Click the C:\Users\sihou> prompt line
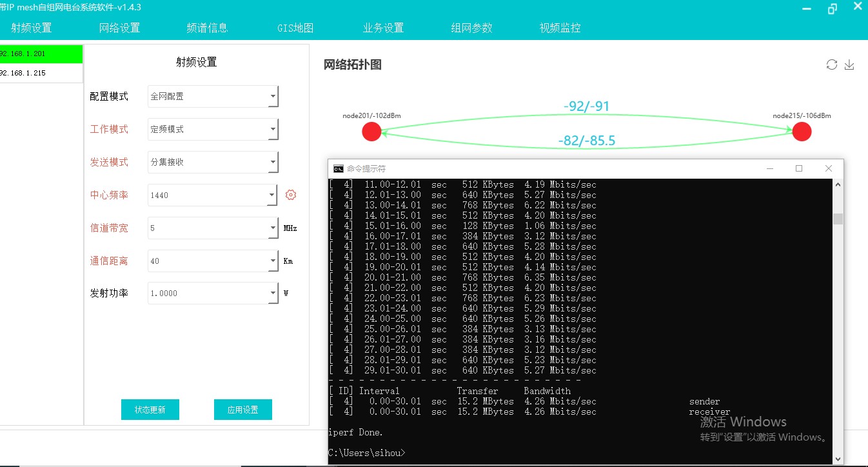 coord(367,453)
